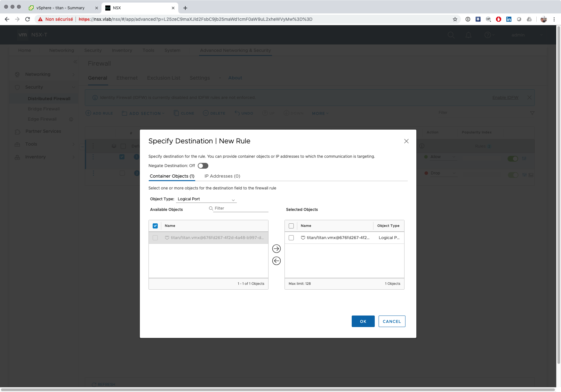
Task: Click the Available Objects Filter field
Action: point(241,208)
